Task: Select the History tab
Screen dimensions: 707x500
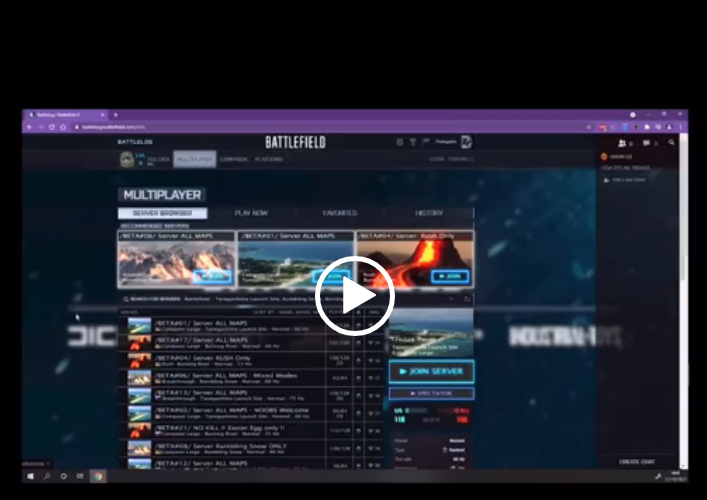Action: click(x=429, y=213)
